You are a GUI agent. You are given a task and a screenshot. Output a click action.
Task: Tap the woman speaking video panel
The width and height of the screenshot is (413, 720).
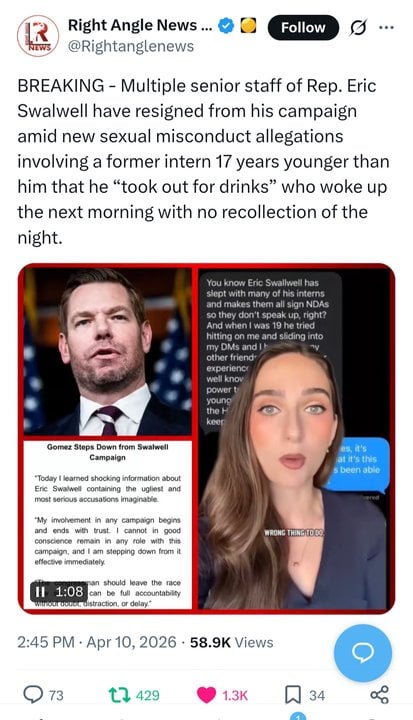point(294,439)
